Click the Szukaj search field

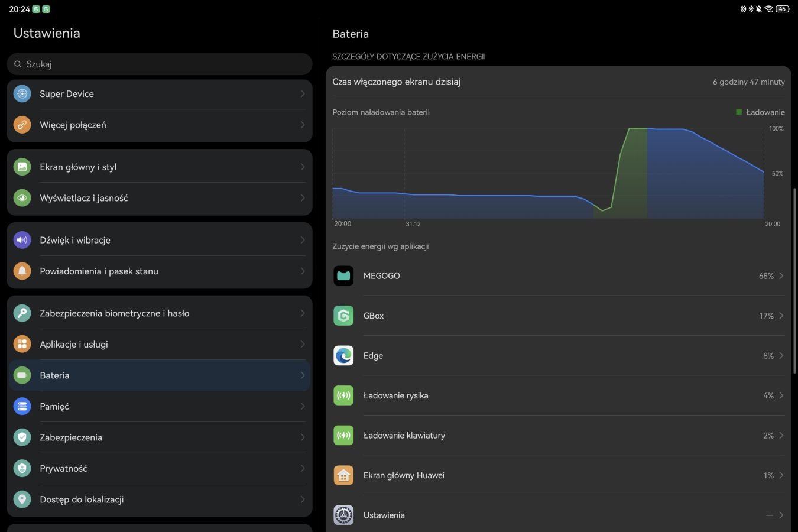(x=160, y=64)
